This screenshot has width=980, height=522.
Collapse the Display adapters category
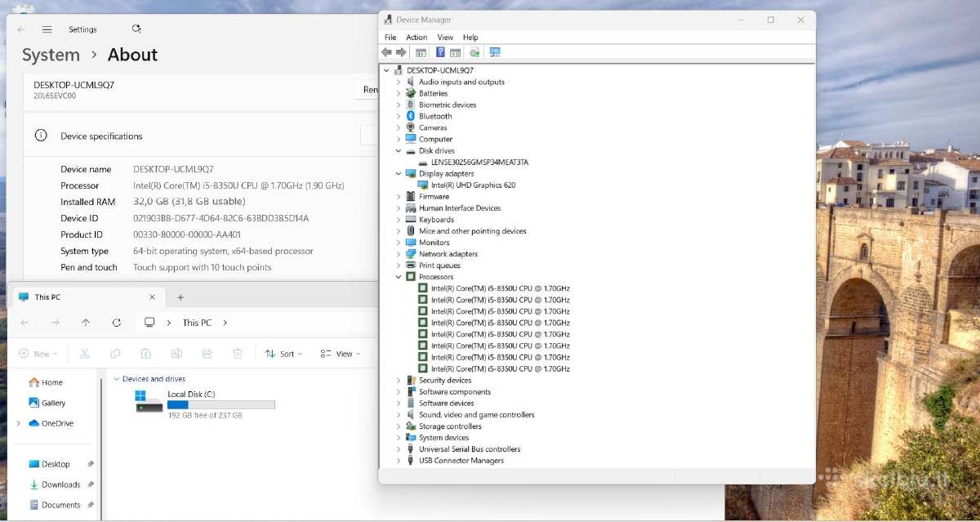coord(399,173)
